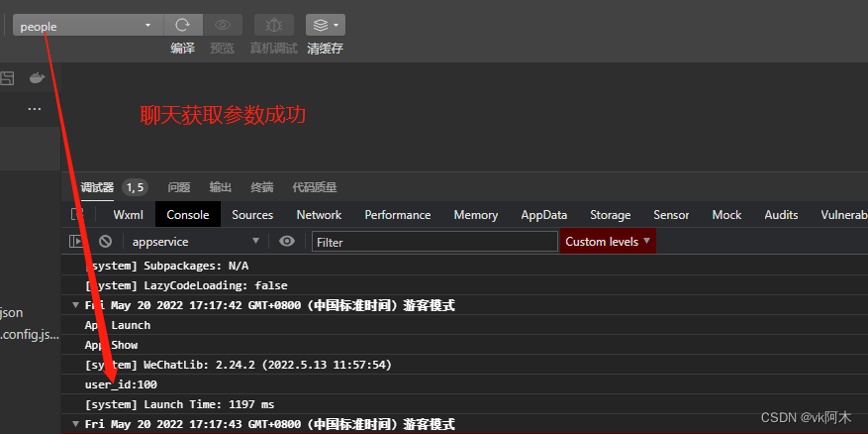This screenshot has width=868, height=434.
Task: Click the console Filter input field
Action: click(434, 242)
